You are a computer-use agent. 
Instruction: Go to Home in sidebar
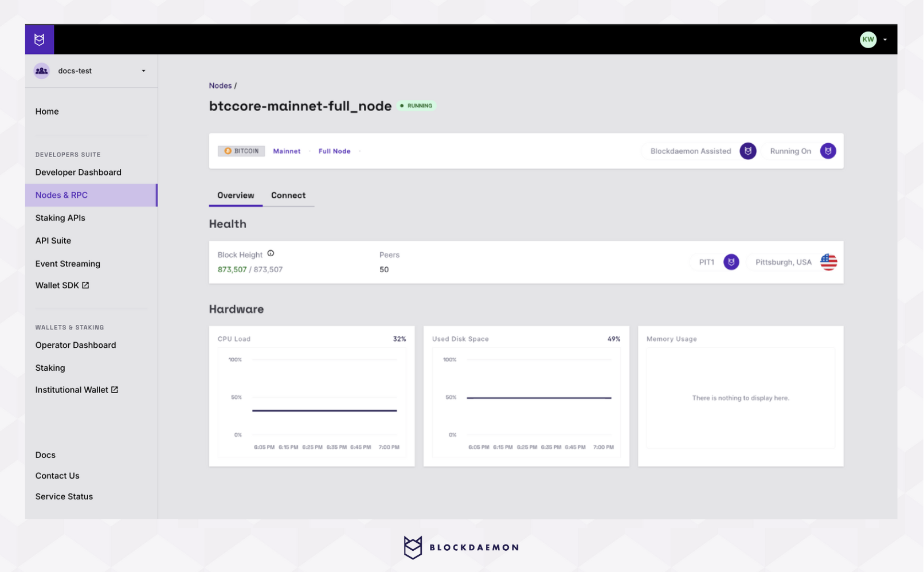click(x=47, y=111)
